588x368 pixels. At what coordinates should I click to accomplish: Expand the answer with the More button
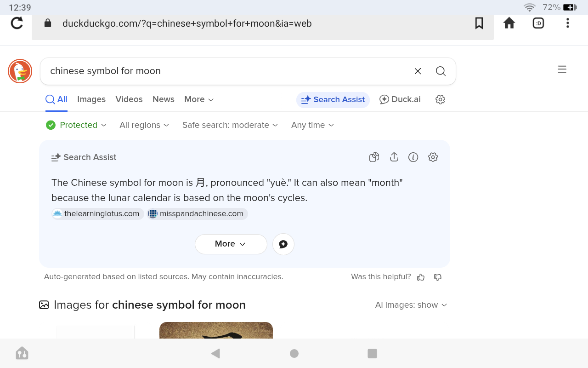point(231,244)
